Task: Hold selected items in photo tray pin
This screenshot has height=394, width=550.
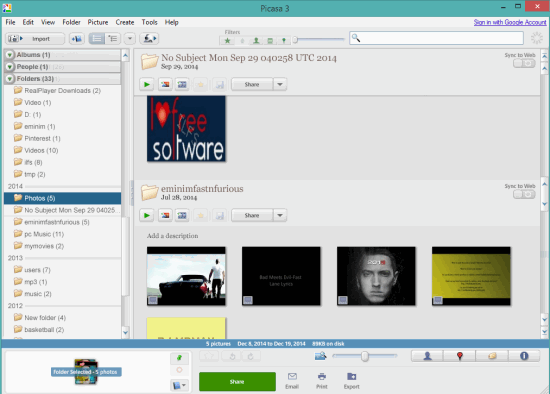Action: click(179, 358)
